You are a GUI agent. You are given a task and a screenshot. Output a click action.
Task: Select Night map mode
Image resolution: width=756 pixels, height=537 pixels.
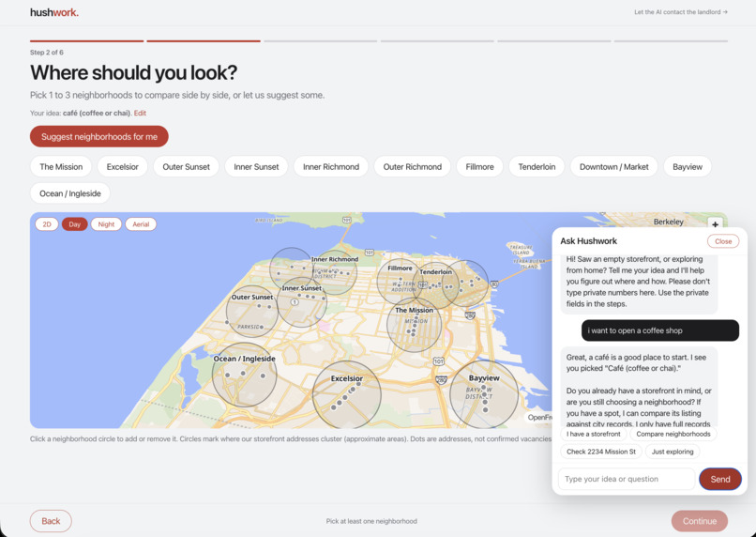click(106, 224)
